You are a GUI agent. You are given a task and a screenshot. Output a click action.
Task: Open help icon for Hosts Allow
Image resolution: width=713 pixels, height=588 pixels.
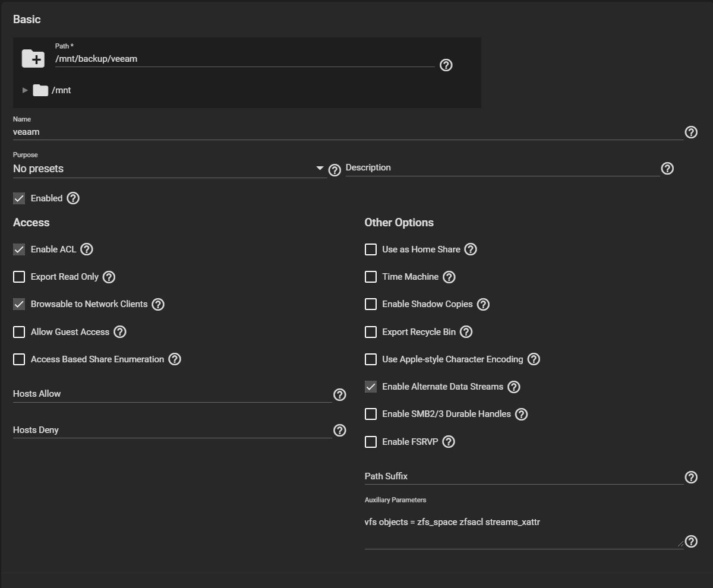click(x=340, y=394)
